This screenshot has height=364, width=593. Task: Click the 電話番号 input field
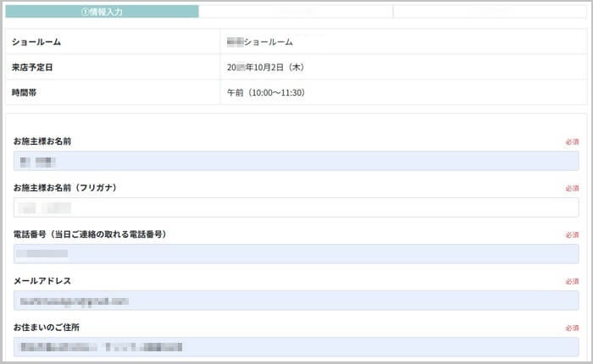[296, 254]
